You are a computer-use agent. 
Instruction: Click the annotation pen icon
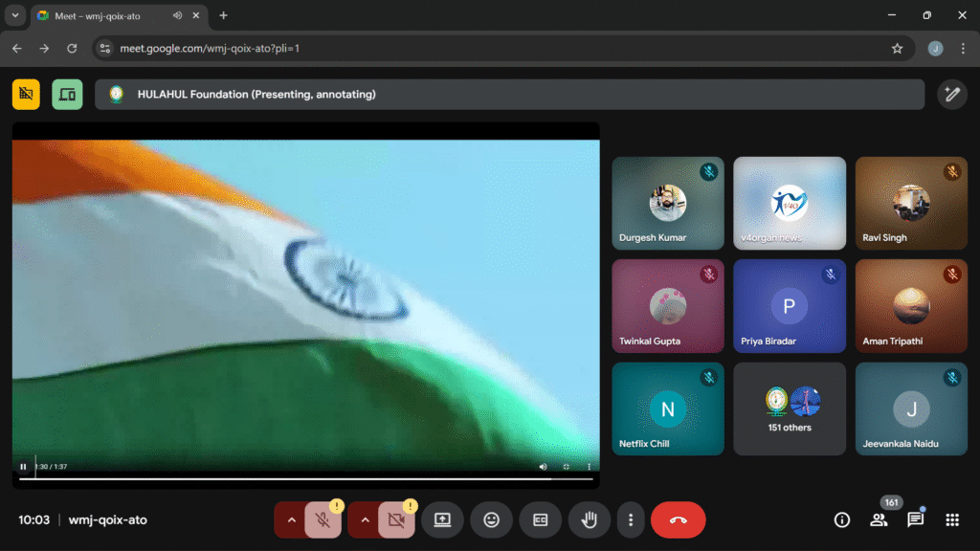click(951, 94)
